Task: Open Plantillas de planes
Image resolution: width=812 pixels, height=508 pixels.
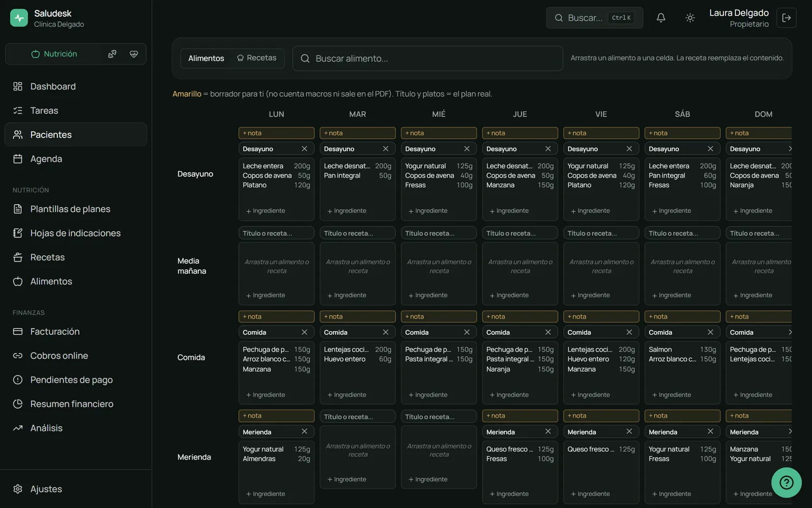Action: click(76, 209)
